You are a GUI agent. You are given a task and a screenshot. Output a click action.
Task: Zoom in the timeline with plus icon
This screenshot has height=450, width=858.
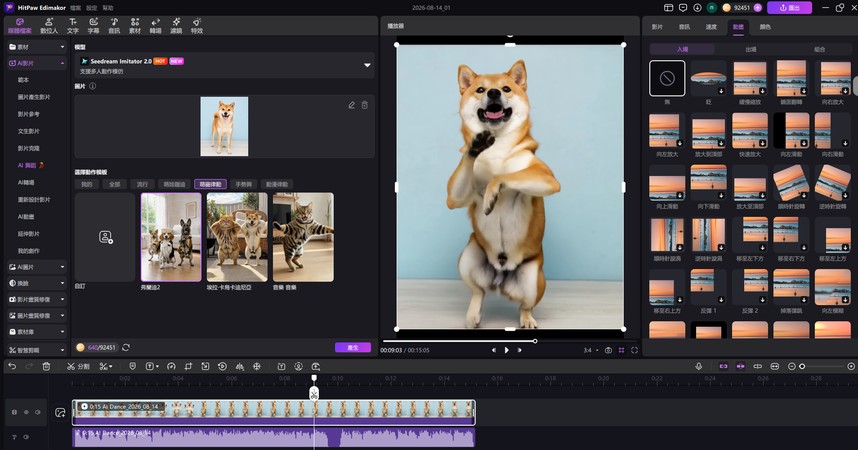click(x=851, y=366)
